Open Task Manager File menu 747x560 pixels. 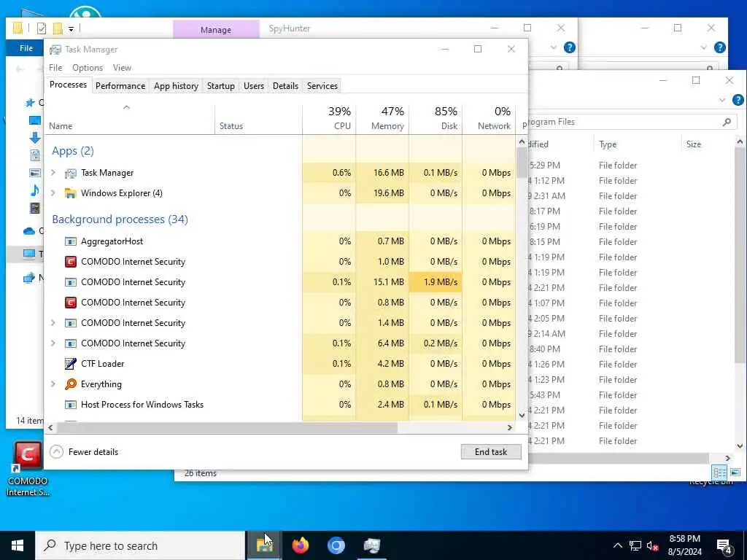pyautogui.click(x=55, y=68)
